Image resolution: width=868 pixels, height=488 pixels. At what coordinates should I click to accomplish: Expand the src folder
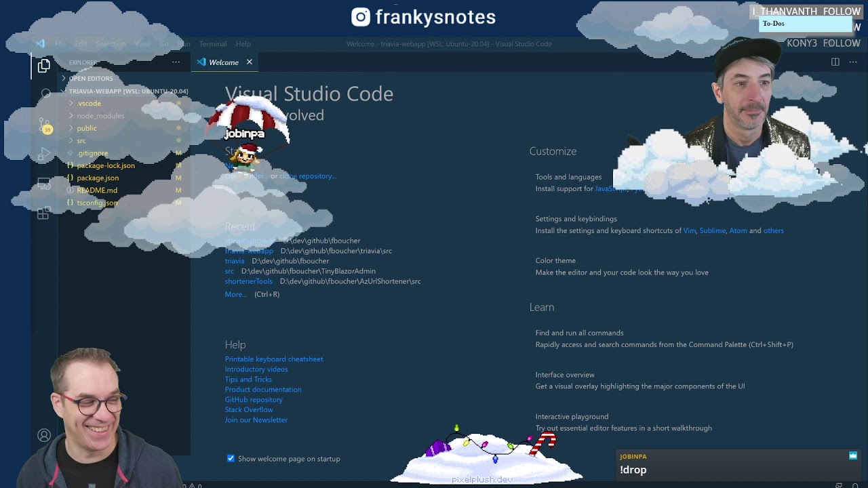(81, 141)
